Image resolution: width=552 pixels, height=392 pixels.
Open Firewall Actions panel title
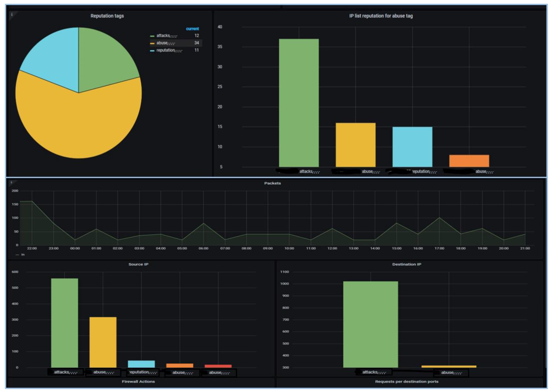pyautogui.click(x=138, y=381)
